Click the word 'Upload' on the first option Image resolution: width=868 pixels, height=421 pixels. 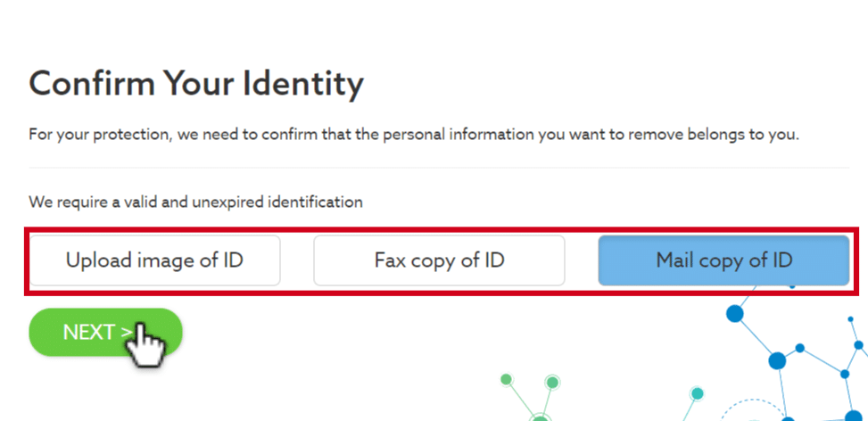point(96,260)
